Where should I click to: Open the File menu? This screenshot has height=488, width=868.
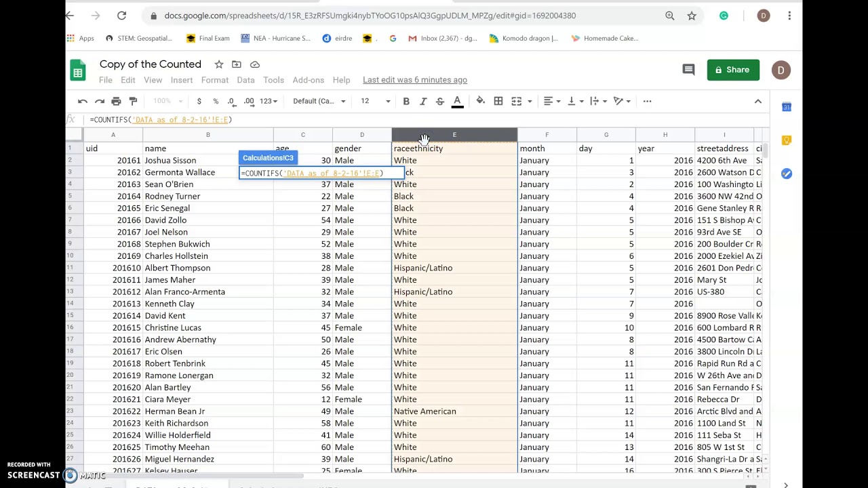pos(106,80)
